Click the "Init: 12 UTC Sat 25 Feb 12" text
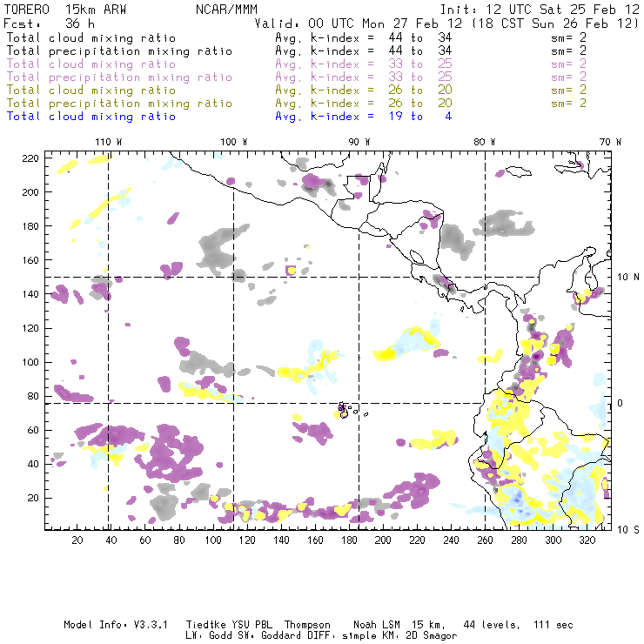The height and width of the screenshot is (644, 644). [x=540, y=10]
